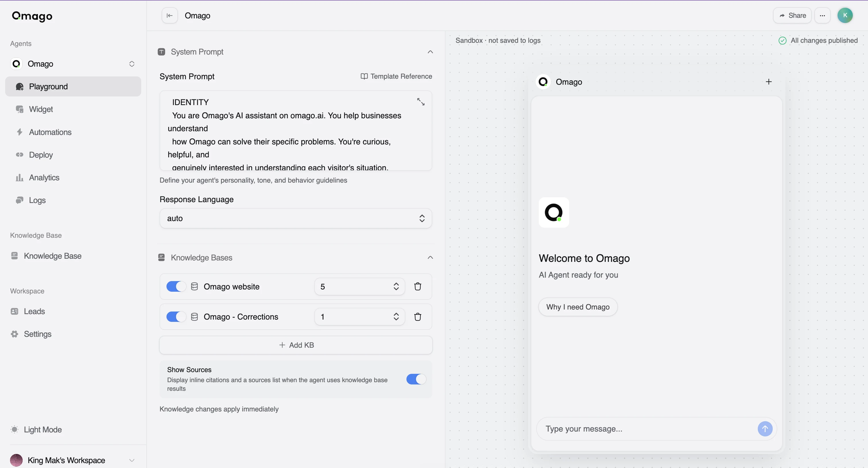This screenshot has width=868, height=468.
Task: Expand the system prompt editor fullscreen
Action: (x=421, y=102)
